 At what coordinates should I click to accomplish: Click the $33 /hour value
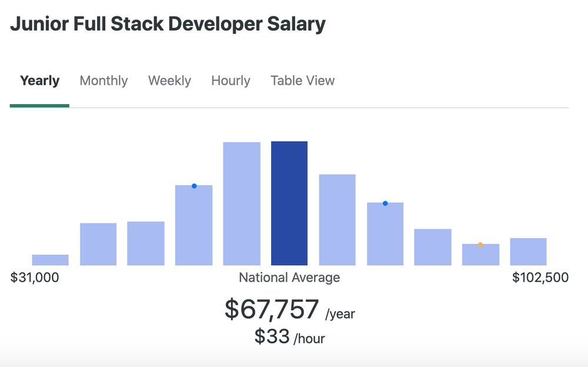(x=289, y=336)
